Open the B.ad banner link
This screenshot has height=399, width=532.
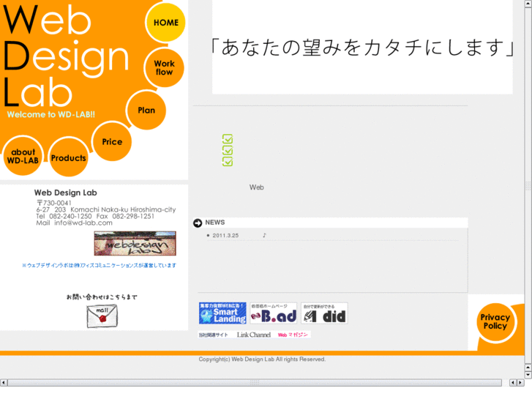[x=274, y=313]
